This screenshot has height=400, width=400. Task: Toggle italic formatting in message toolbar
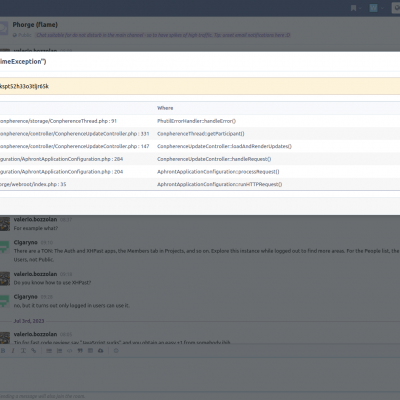click(13, 351)
